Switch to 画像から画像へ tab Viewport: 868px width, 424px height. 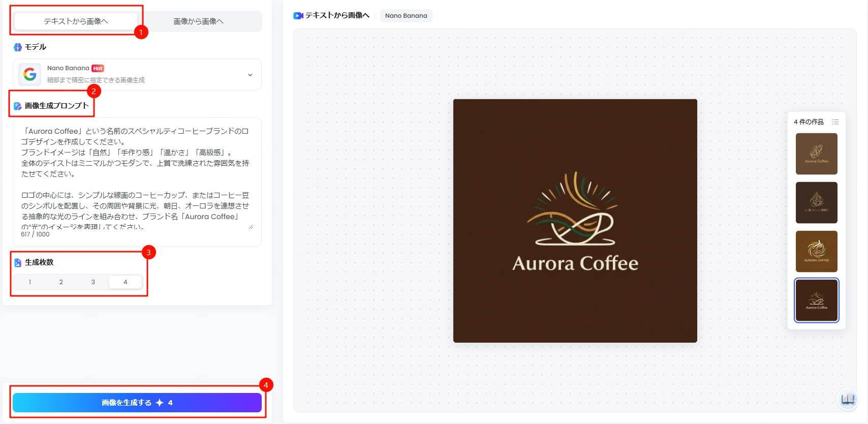pyautogui.click(x=199, y=21)
